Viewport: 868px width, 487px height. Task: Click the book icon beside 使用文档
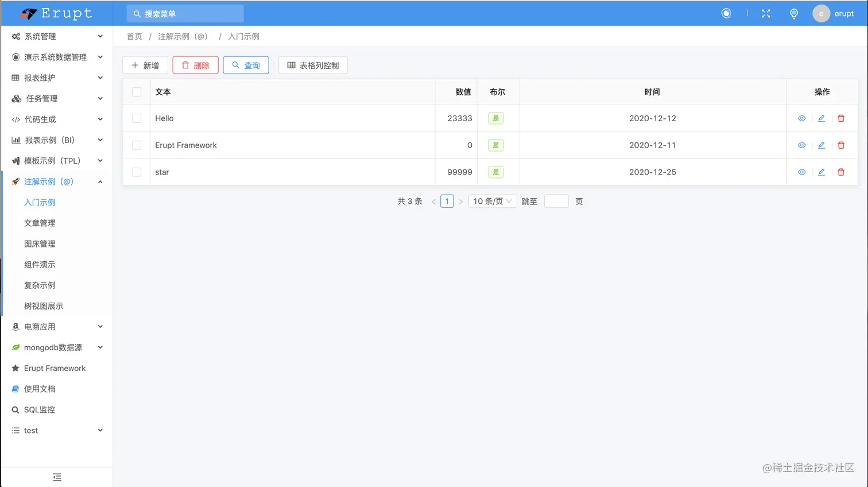click(15, 389)
